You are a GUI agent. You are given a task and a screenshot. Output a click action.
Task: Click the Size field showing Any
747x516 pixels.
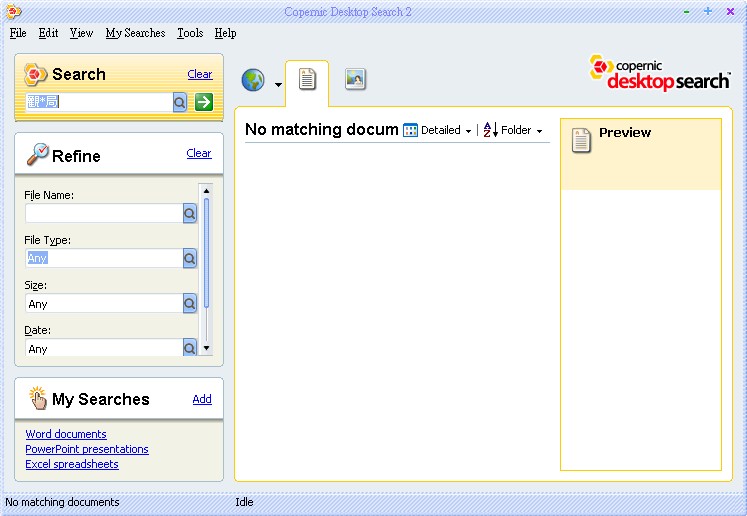coord(104,304)
